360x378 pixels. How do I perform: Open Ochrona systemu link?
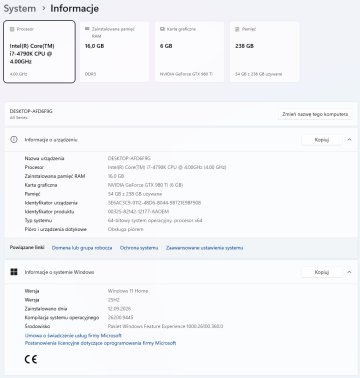pyautogui.click(x=139, y=248)
